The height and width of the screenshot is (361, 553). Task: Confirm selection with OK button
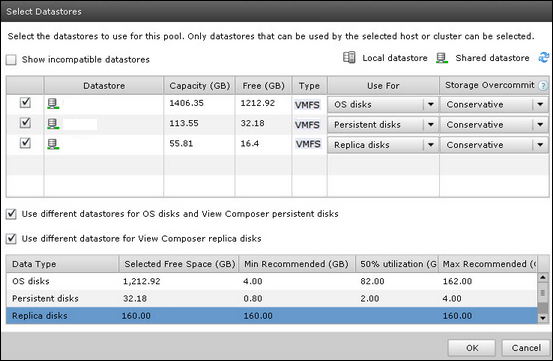tap(472, 348)
